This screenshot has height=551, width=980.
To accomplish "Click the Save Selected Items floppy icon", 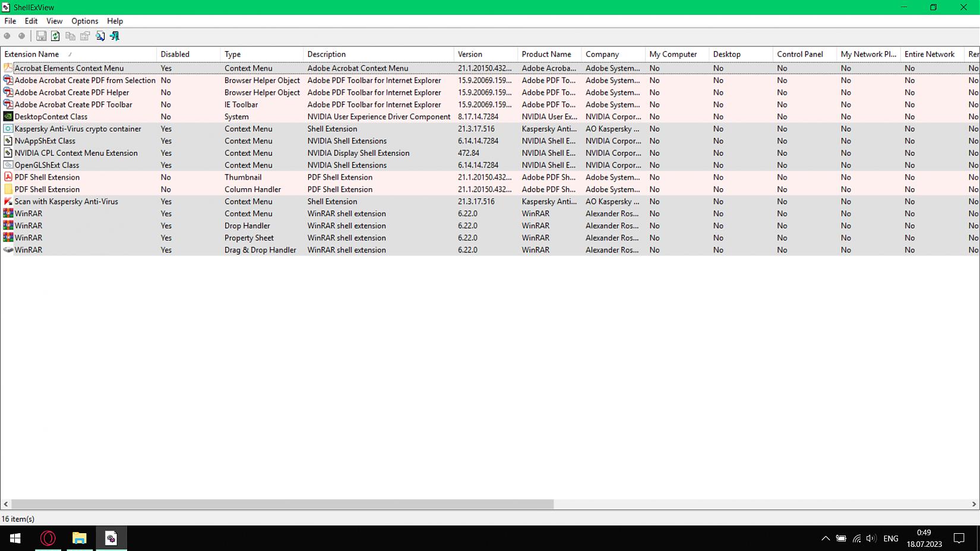I will (41, 36).
